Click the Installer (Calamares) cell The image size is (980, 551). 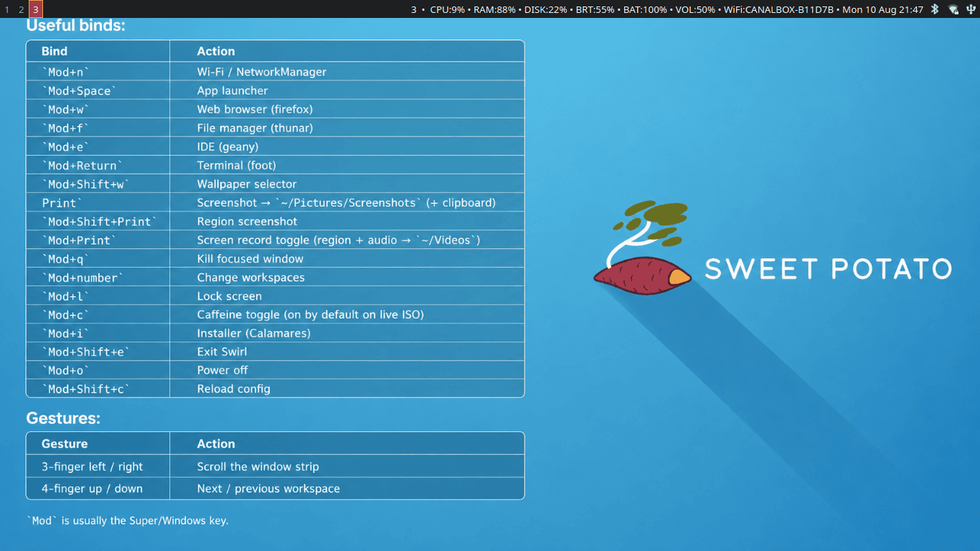pos(347,333)
